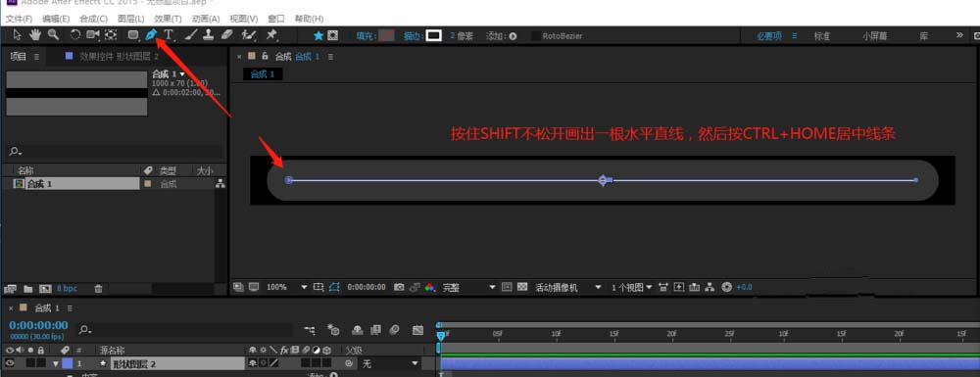980x377 pixels.
Task: Open the 编辑(E) menu
Action: point(56,19)
